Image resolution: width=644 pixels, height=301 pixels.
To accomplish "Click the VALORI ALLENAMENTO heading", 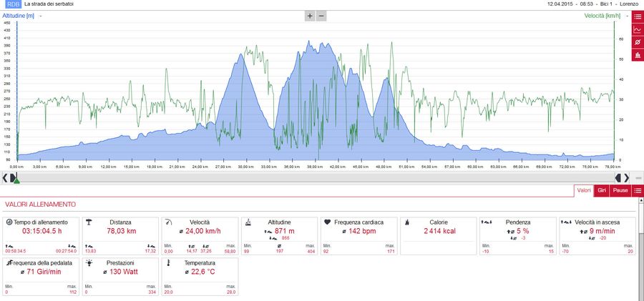I will click(40, 204).
